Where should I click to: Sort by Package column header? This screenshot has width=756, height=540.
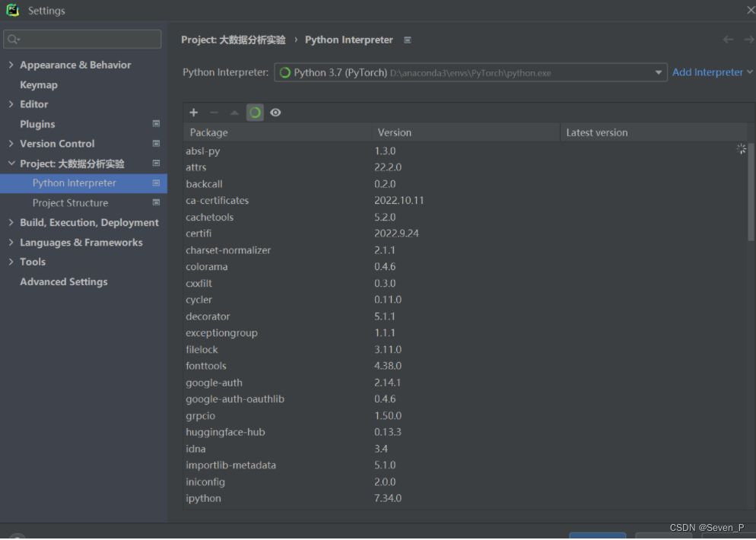278,132
